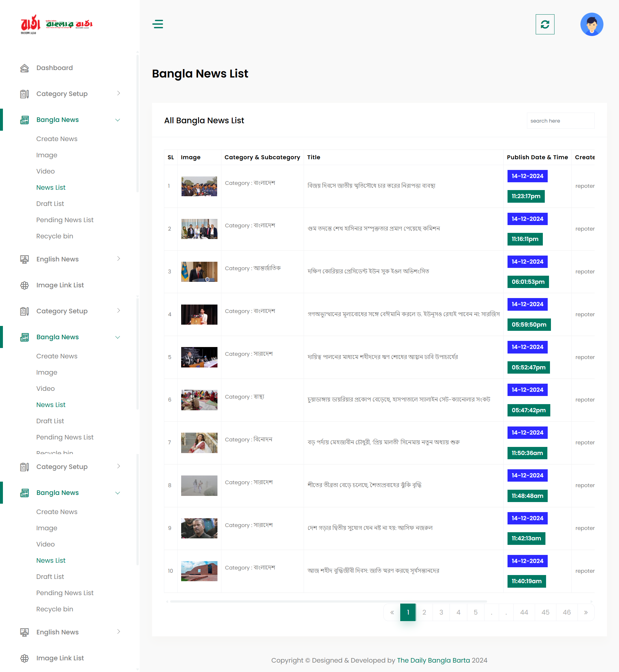Screen dimensions: 619x672
Task: Click the search here input field
Action: click(560, 120)
